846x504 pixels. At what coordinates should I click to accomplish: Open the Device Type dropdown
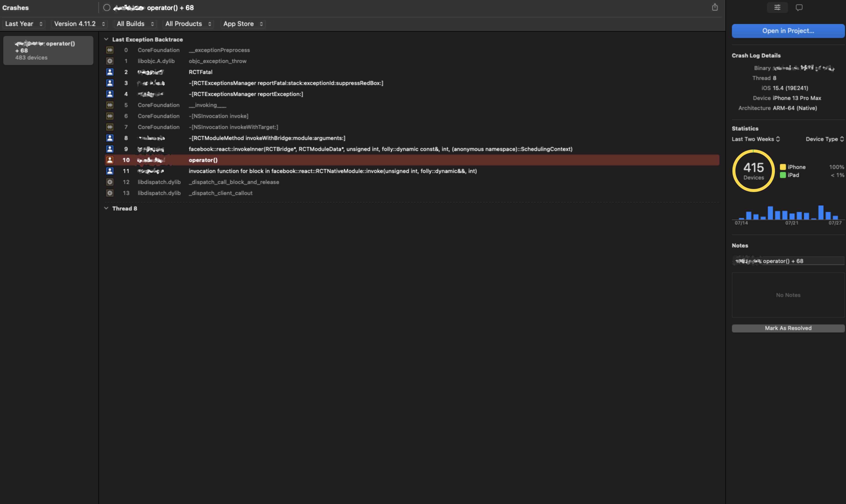824,139
